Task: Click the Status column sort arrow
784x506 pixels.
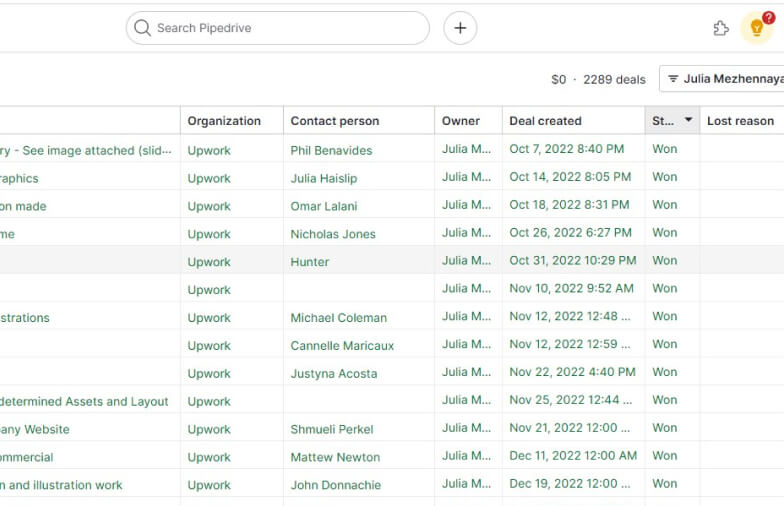Action: [688, 121]
